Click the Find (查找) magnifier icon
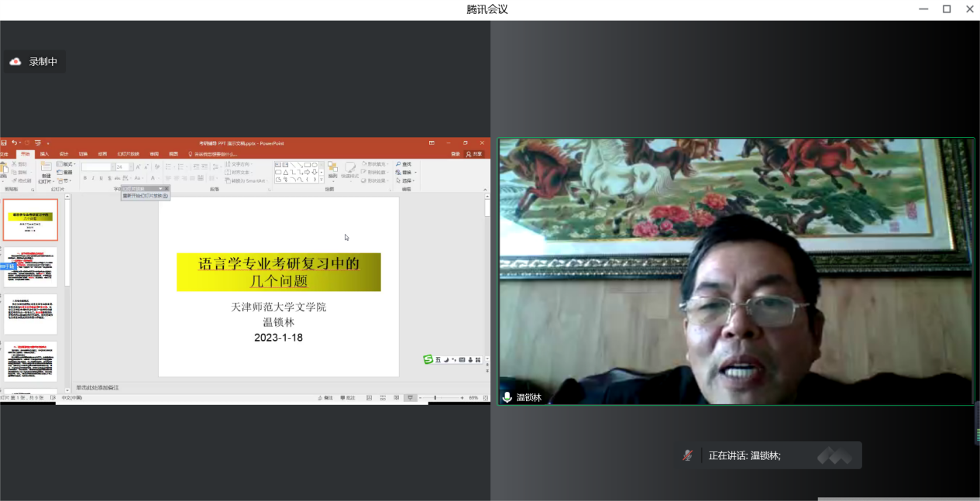980x501 pixels. (x=398, y=164)
